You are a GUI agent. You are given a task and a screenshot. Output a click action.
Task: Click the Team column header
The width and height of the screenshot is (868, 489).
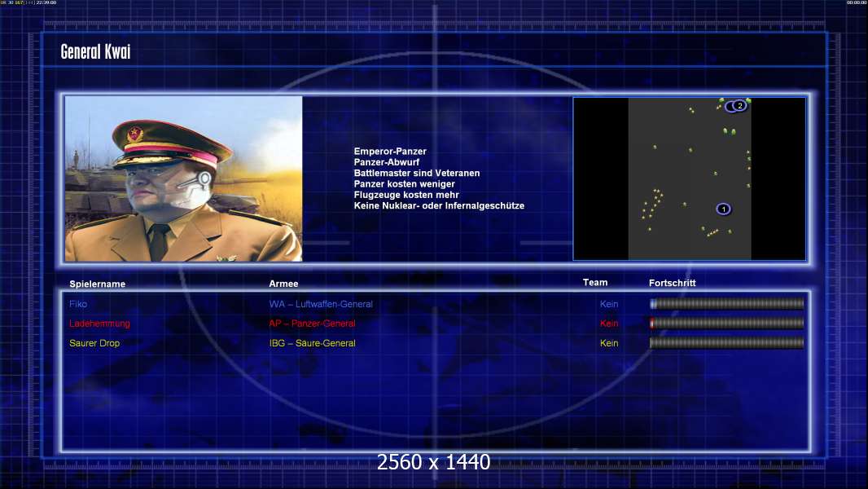595,283
